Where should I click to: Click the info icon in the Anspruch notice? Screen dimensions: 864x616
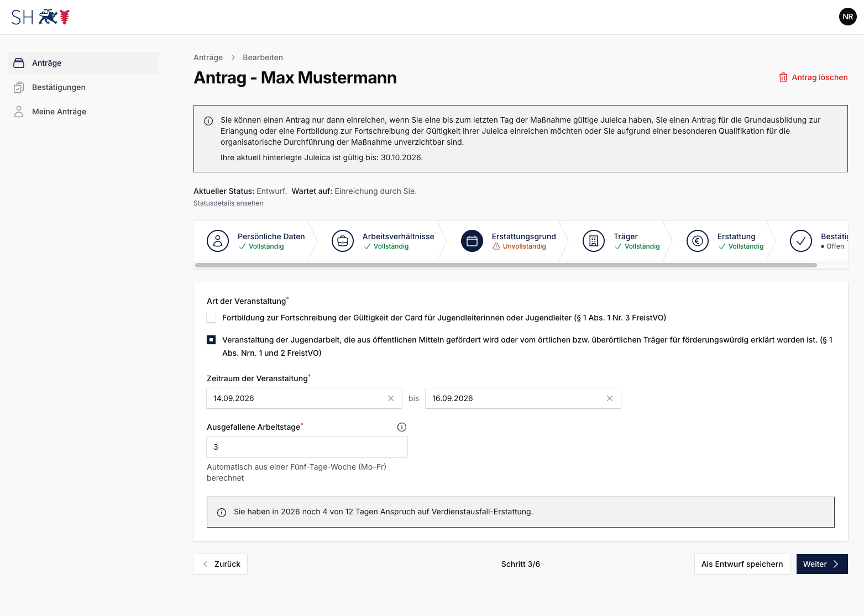222,513
